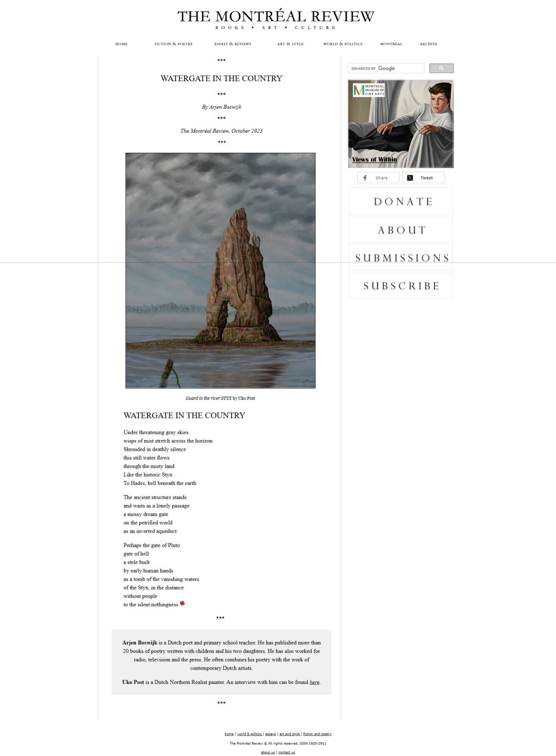Go to Fiction & Poetry section
556x756 pixels.
173,44
